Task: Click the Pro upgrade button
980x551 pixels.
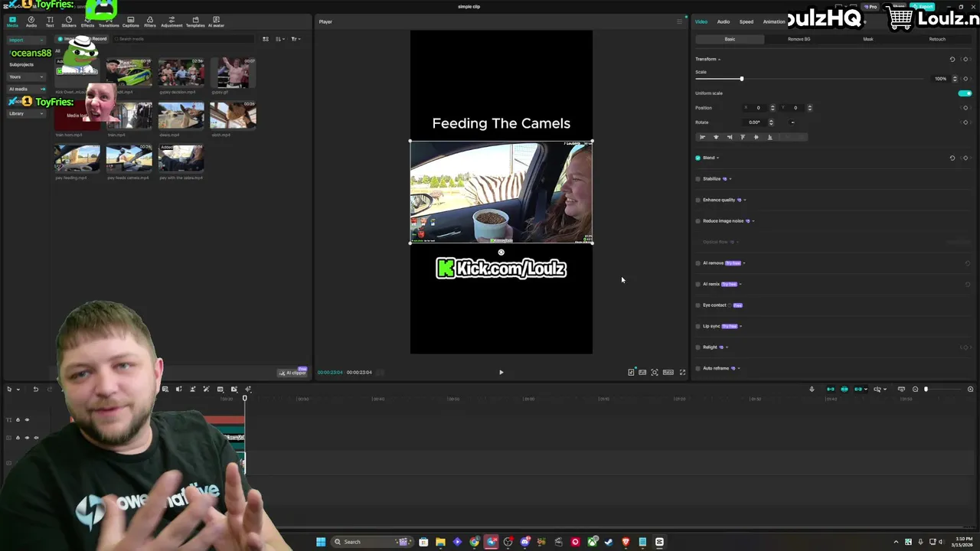Action: point(871,7)
